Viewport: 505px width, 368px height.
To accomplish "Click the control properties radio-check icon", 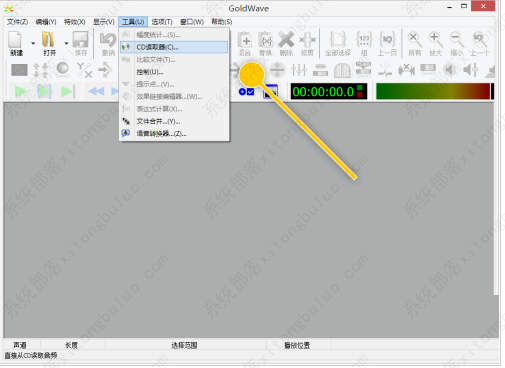I will pos(247,92).
